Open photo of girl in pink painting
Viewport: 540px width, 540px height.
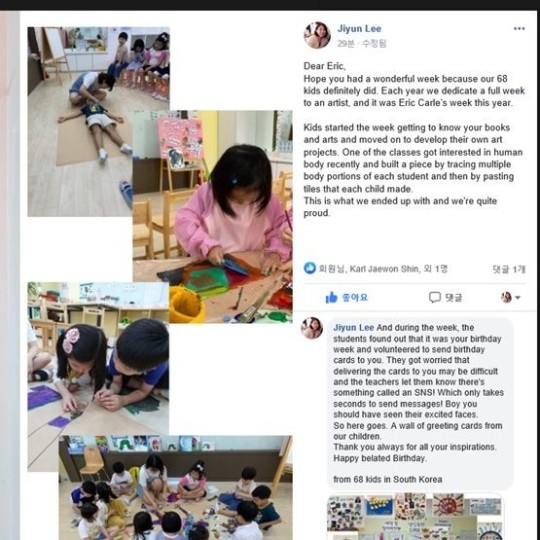212,216
